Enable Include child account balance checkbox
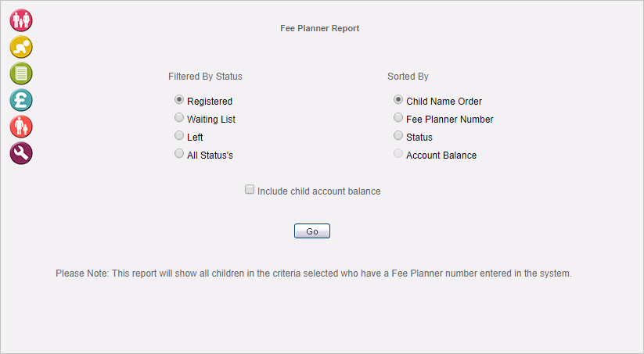The width and height of the screenshot is (644, 354). 250,190
